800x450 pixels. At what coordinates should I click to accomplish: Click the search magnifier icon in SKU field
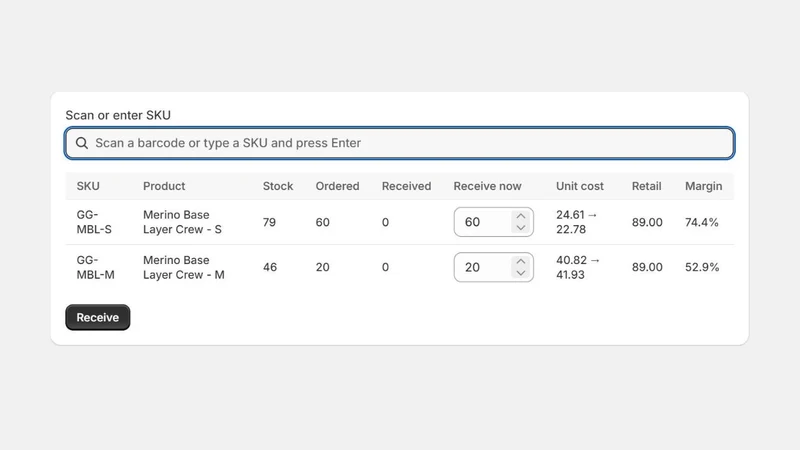[x=82, y=143]
